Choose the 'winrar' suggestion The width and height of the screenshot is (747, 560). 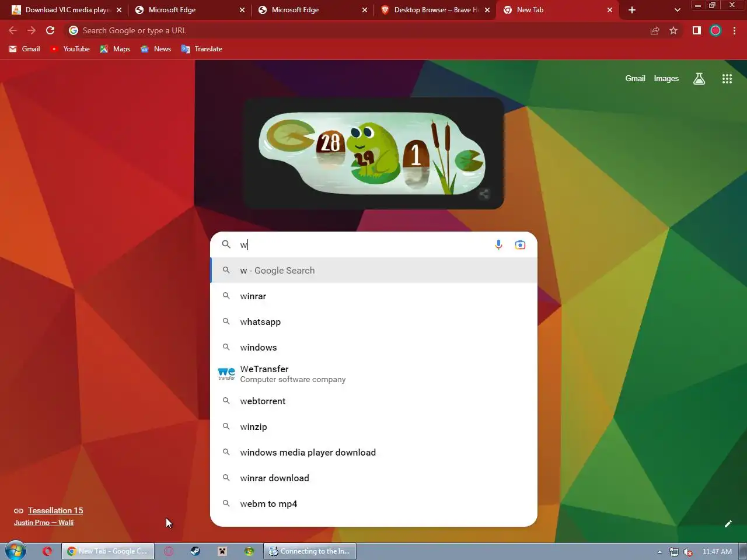(373, 296)
